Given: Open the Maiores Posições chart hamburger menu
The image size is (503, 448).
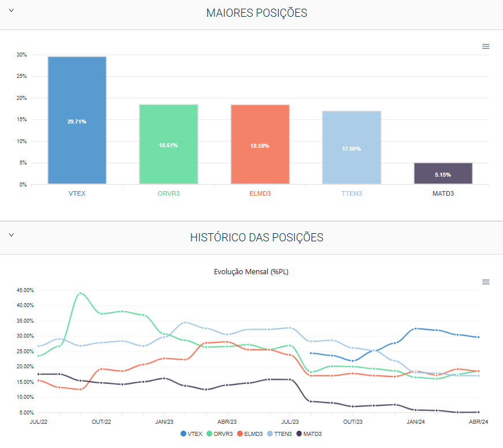Looking at the screenshot, I should click(x=486, y=47).
